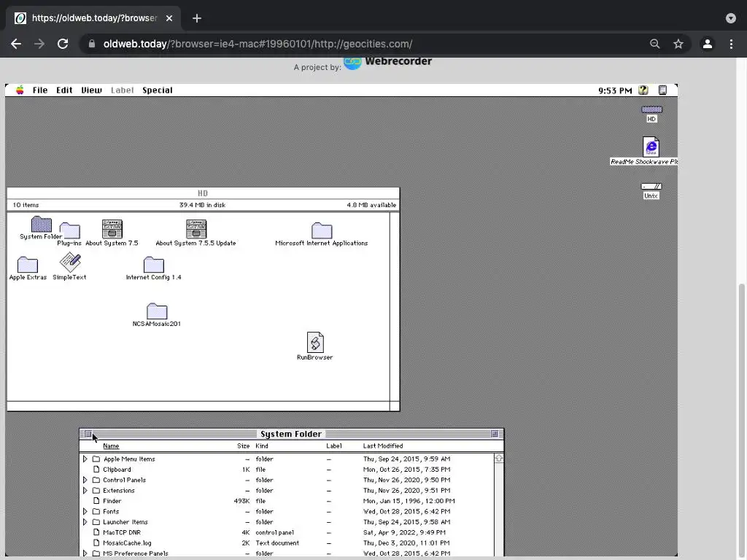Sort System Folder list by Name
The height and width of the screenshot is (560, 747).
click(111, 446)
